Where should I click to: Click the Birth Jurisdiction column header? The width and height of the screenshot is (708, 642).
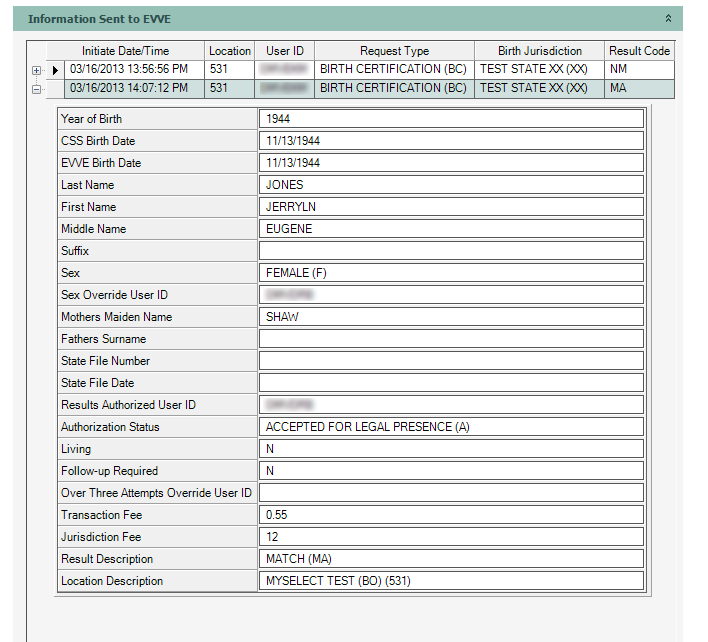(x=539, y=51)
